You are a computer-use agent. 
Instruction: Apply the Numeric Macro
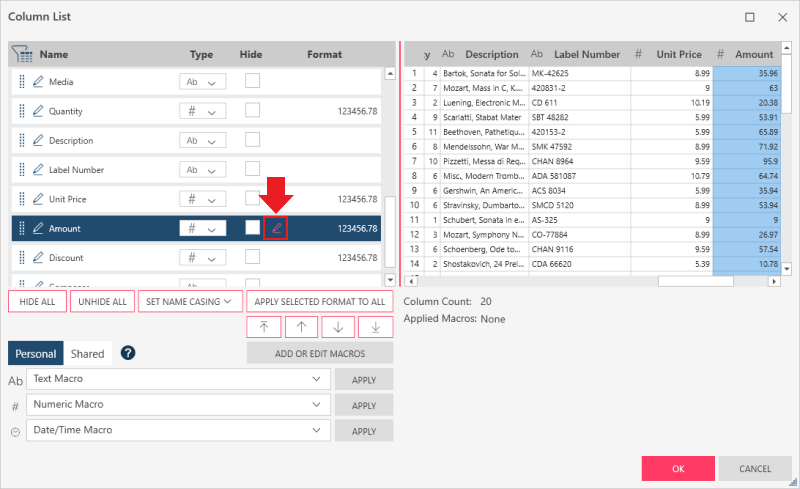(364, 405)
